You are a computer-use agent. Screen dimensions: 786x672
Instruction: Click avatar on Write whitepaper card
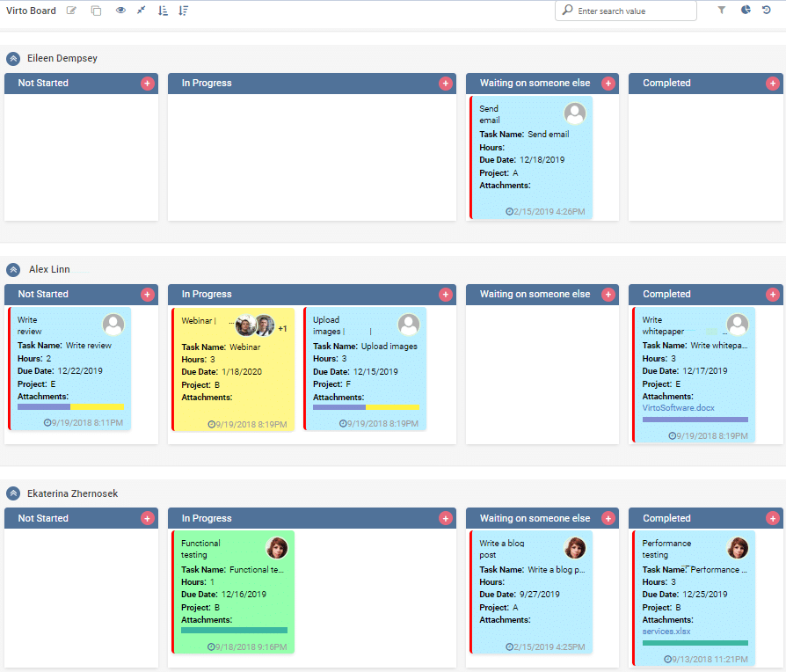click(x=738, y=325)
